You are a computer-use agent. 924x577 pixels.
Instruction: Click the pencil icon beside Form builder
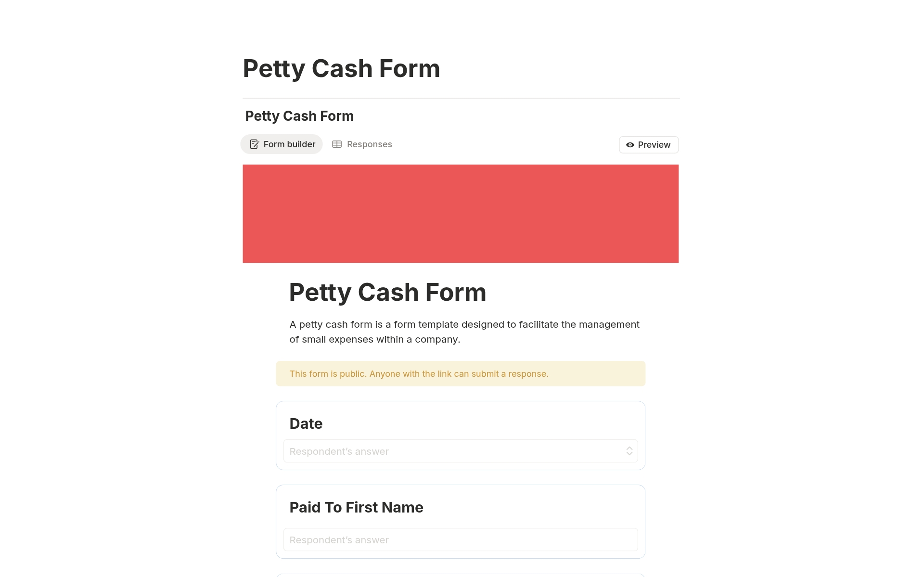[254, 144]
